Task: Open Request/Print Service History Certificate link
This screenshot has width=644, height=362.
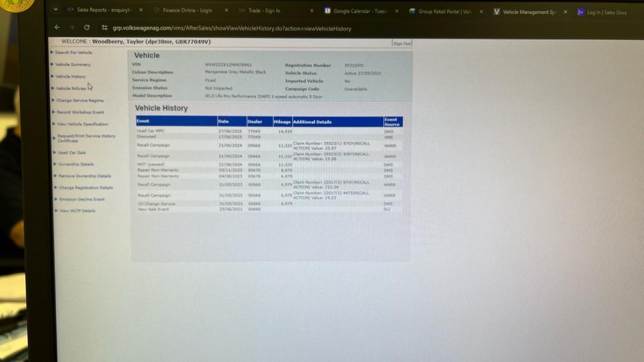Action: 86,138
